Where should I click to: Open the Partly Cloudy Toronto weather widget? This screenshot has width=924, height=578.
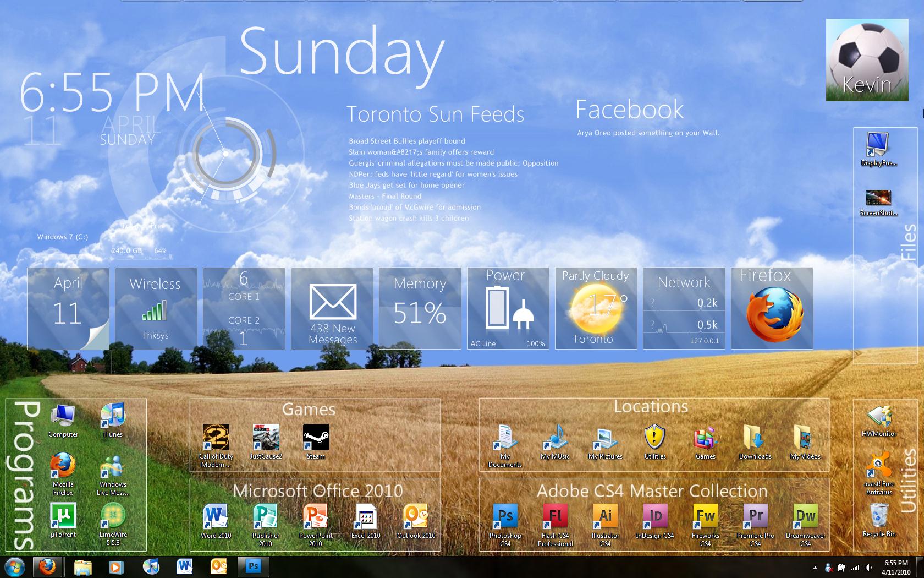(596, 308)
